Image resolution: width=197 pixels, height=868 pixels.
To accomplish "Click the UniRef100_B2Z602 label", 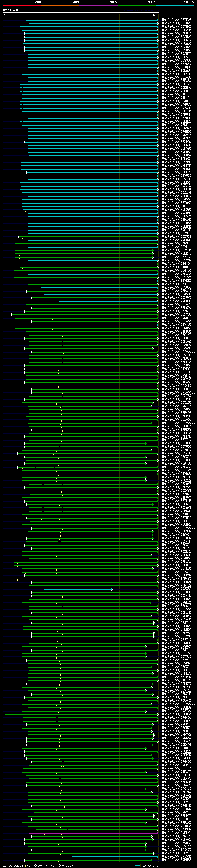I will (x=176, y=77).
